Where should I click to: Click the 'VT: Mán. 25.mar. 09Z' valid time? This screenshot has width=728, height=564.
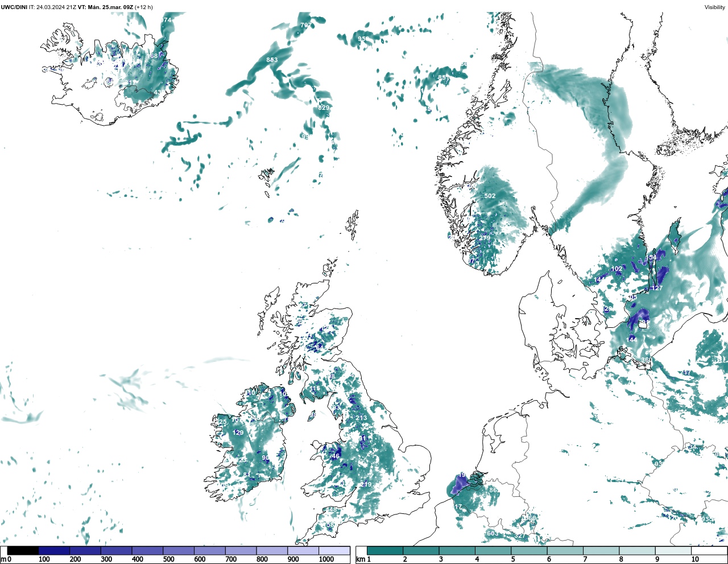[105, 7]
